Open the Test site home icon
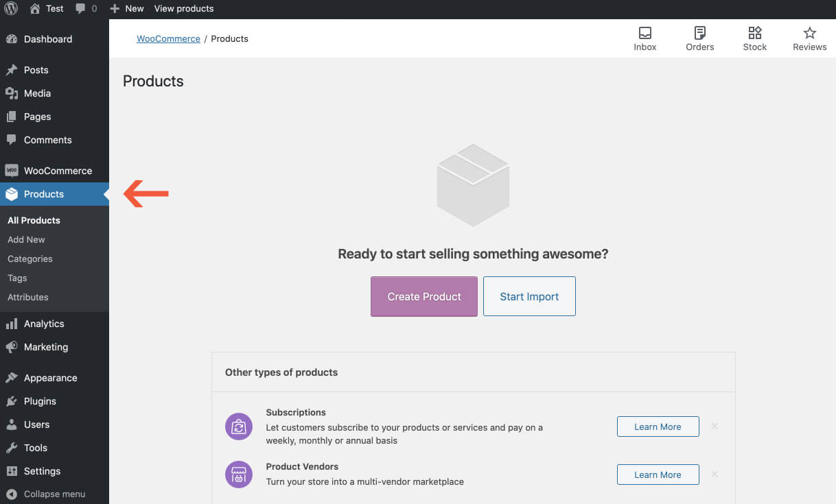This screenshot has width=836, height=504. click(35, 9)
